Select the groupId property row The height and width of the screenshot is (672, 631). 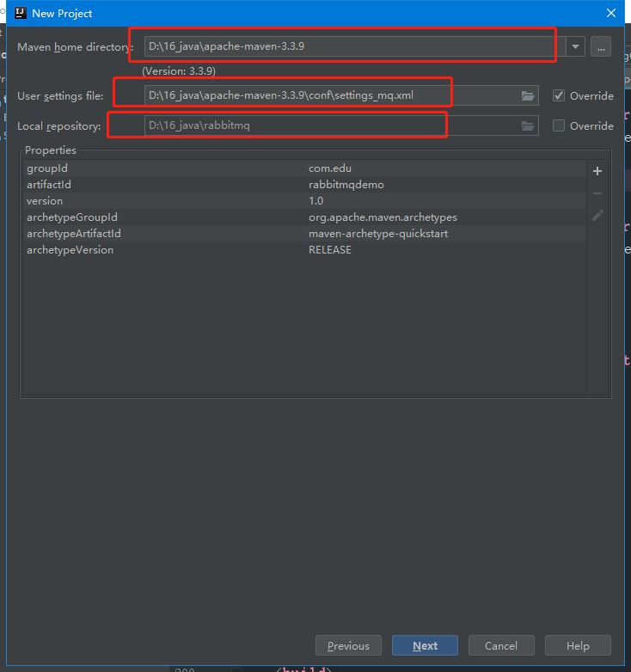tap(305, 168)
